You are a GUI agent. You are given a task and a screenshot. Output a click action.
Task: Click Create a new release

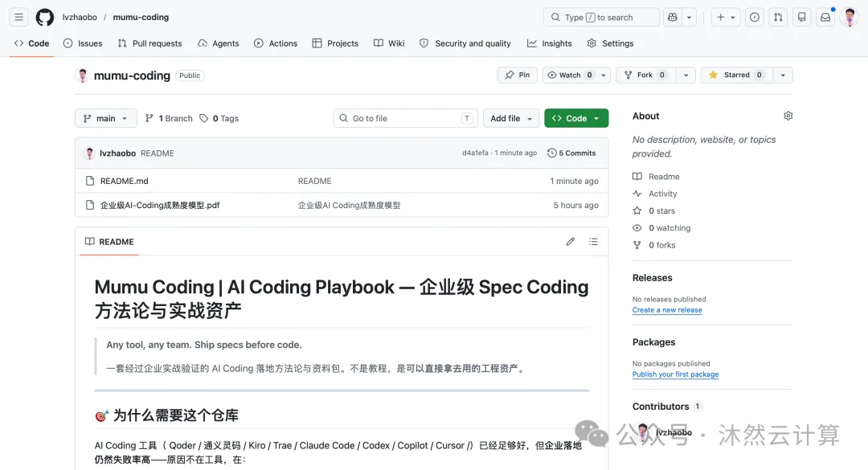point(667,310)
